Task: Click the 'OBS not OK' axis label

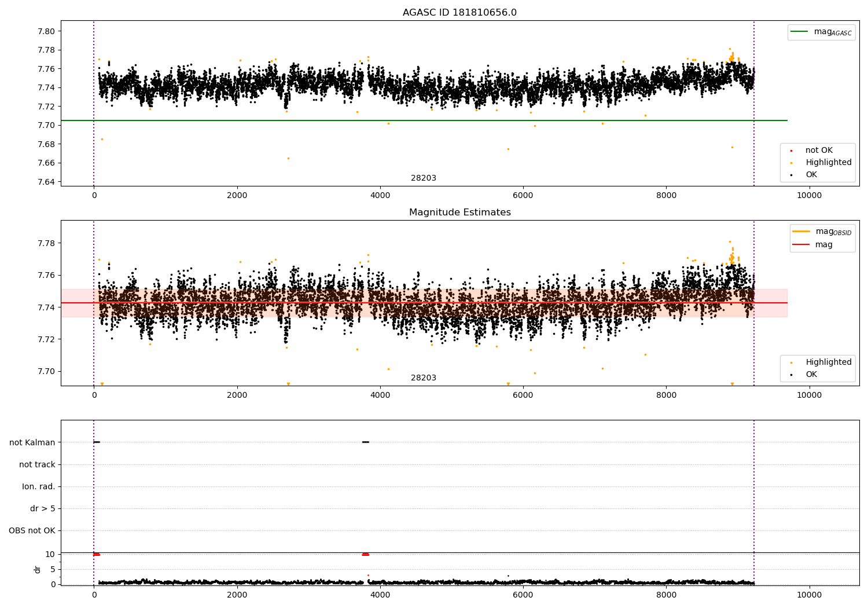Action: pyautogui.click(x=32, y=530)
